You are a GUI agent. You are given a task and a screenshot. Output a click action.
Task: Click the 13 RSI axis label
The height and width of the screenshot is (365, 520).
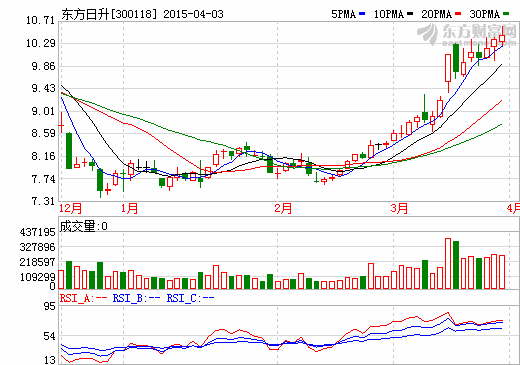point(50,360)
